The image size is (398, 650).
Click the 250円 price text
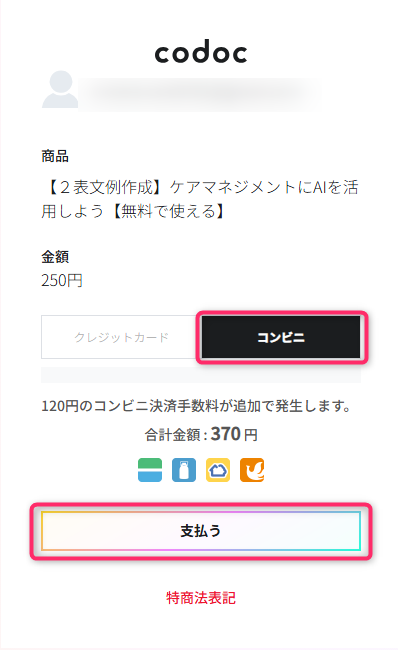62,281
